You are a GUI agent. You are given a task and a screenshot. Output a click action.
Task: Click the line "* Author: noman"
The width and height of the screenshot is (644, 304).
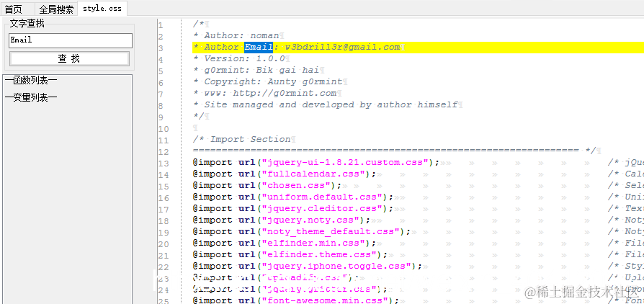[x=236, y=36]
